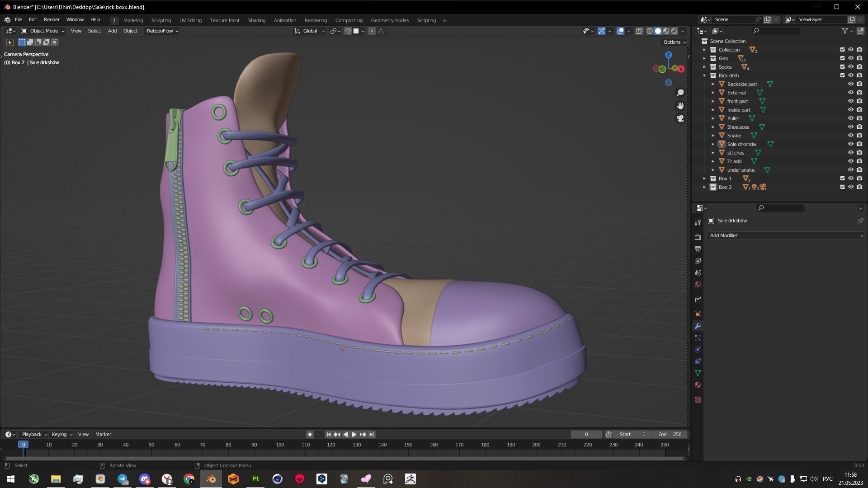Open the World properties globe icon

pos(698,284)
